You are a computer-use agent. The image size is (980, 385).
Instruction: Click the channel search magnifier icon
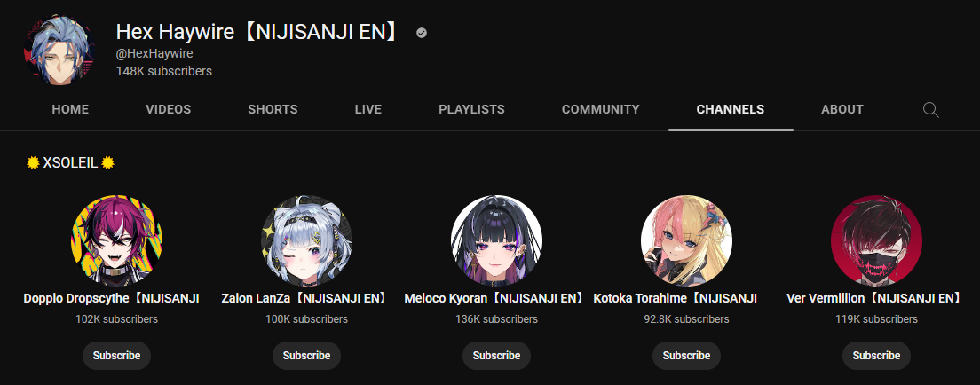(x=930, y=110)
